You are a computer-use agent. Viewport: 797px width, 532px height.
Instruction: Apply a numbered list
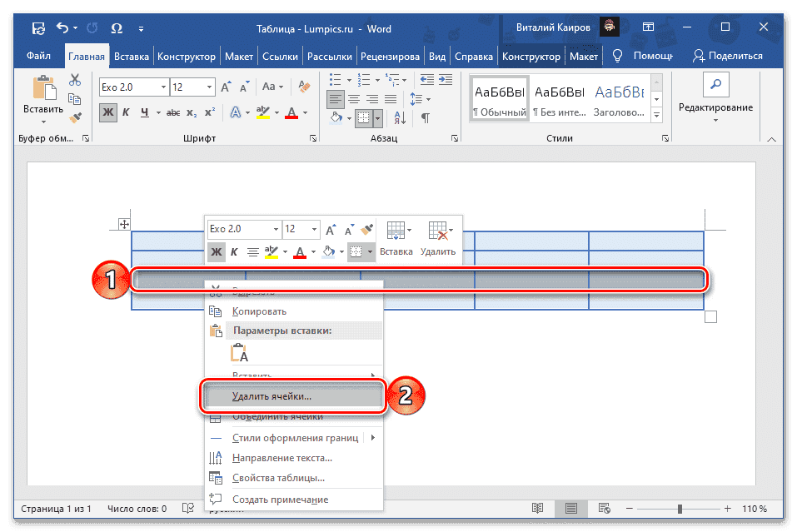pos(362,80)
